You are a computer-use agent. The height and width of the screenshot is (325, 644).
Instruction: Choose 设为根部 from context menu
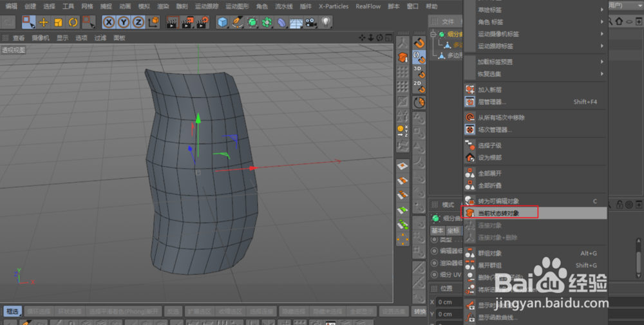pyautogui.click(x=536, y=157)
